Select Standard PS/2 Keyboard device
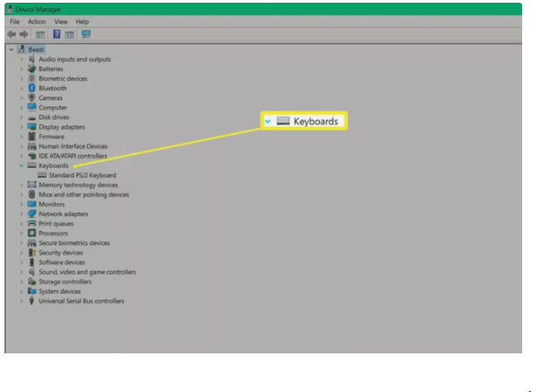Screen dimensions: 541x392 pyautogui.click(x=83, y=175)
